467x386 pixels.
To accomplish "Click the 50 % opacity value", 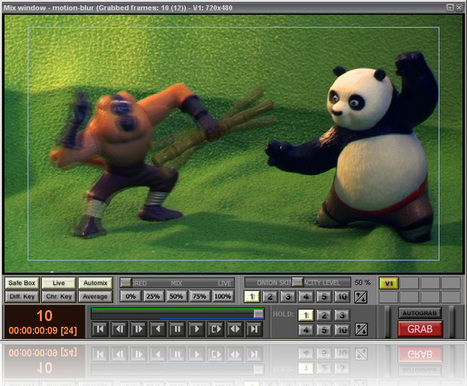I will coord(363,282).
